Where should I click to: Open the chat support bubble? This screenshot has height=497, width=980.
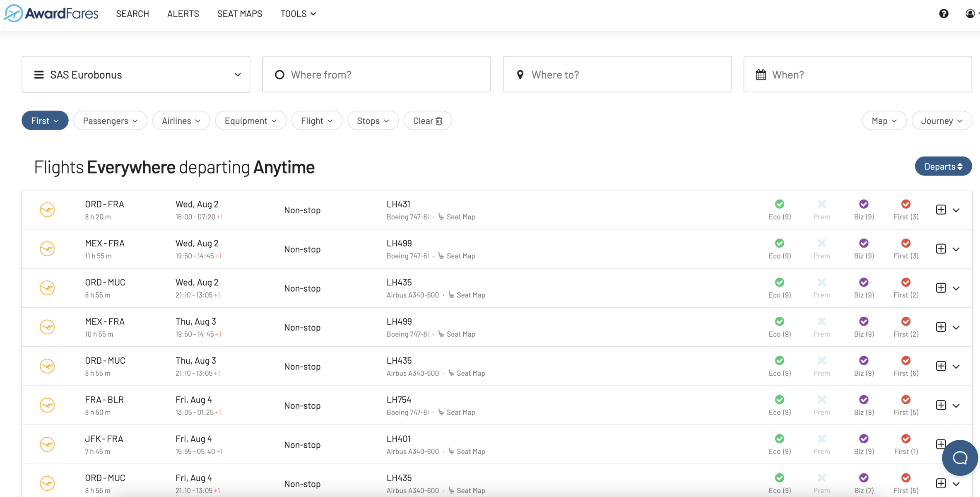pyautogui.click(x=960, y=458)
